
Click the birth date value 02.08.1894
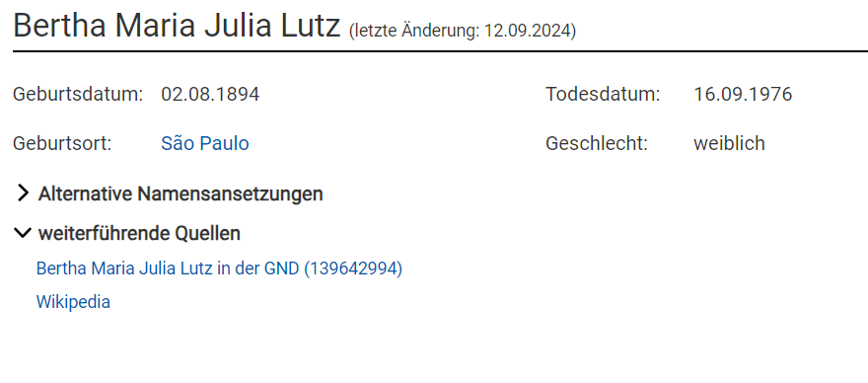pos(210,94)
